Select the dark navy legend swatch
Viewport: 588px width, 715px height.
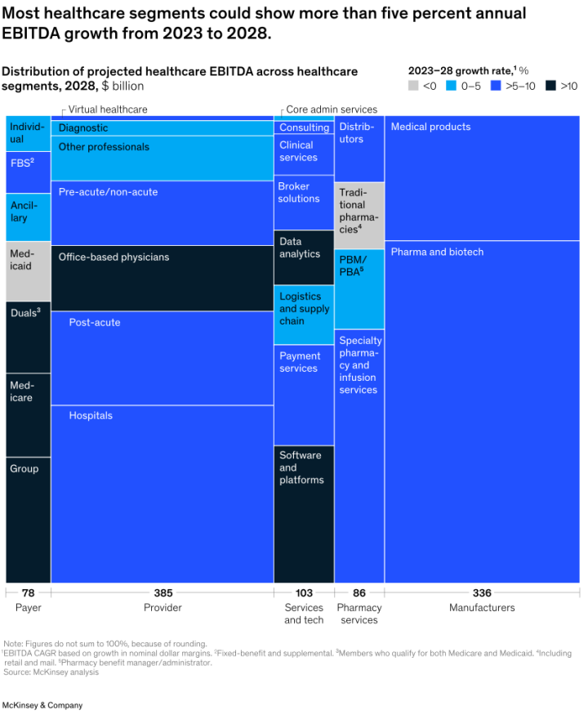pyautogui.click(x=550, y=85)
